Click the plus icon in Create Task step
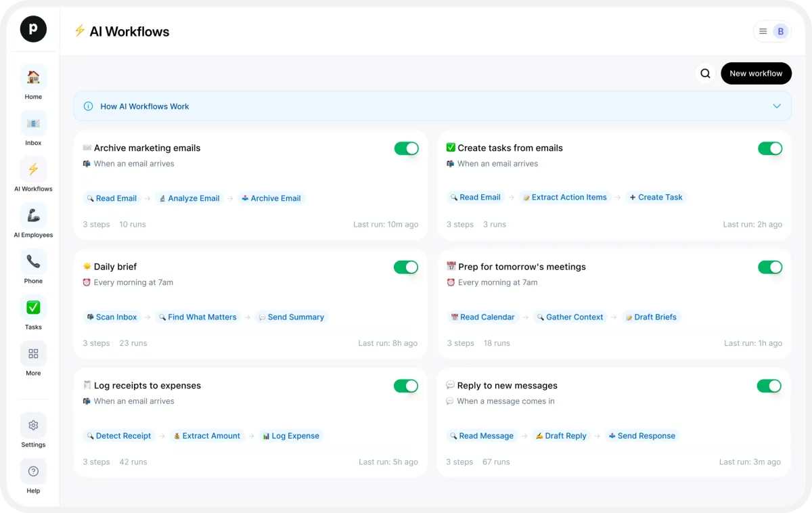Screen dimensions: 812x513 coord(633,198)
